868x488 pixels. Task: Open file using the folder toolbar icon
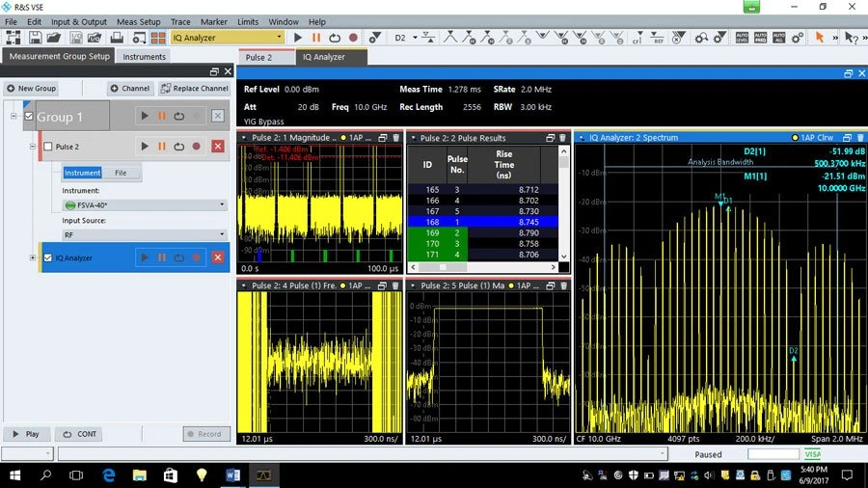point(54,38)
